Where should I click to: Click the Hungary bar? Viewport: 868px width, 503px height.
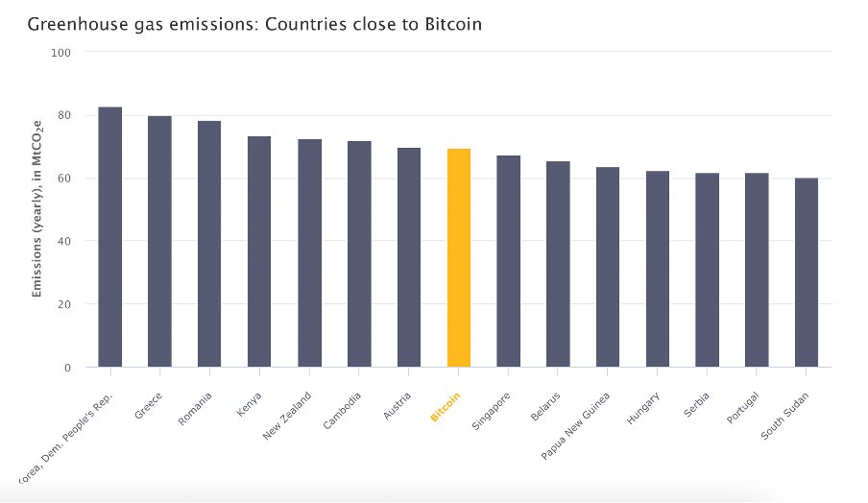coord(658,269)
